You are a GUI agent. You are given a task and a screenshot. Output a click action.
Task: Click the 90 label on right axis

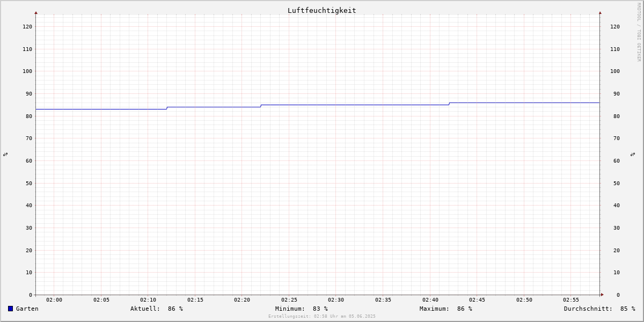(617, 94)
